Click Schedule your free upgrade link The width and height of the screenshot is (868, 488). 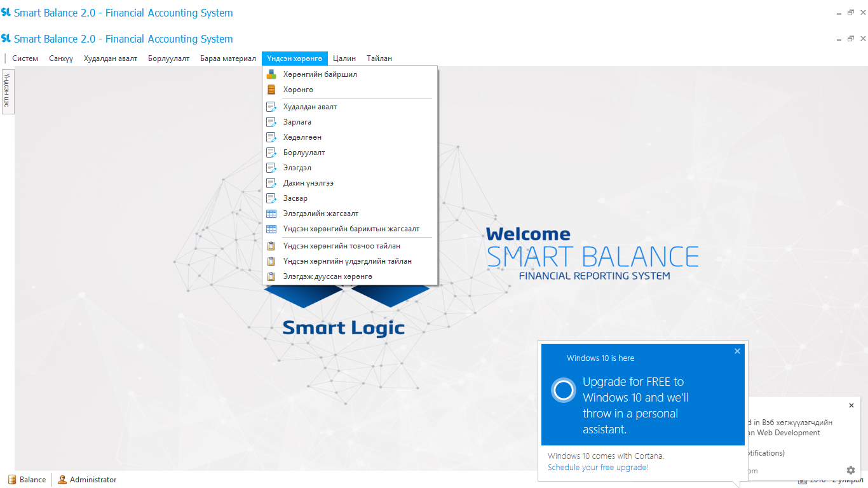pos(598,467)
